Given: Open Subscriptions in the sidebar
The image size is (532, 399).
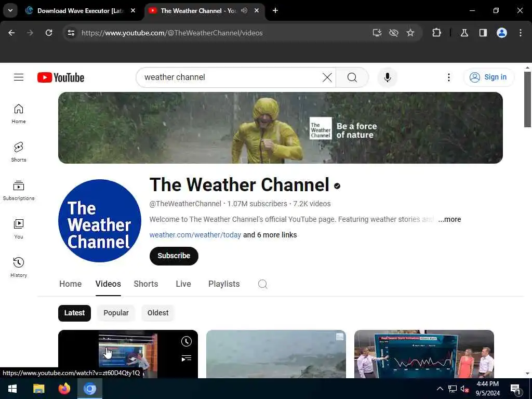Looking at the screenshot, I should coord(19,191).
